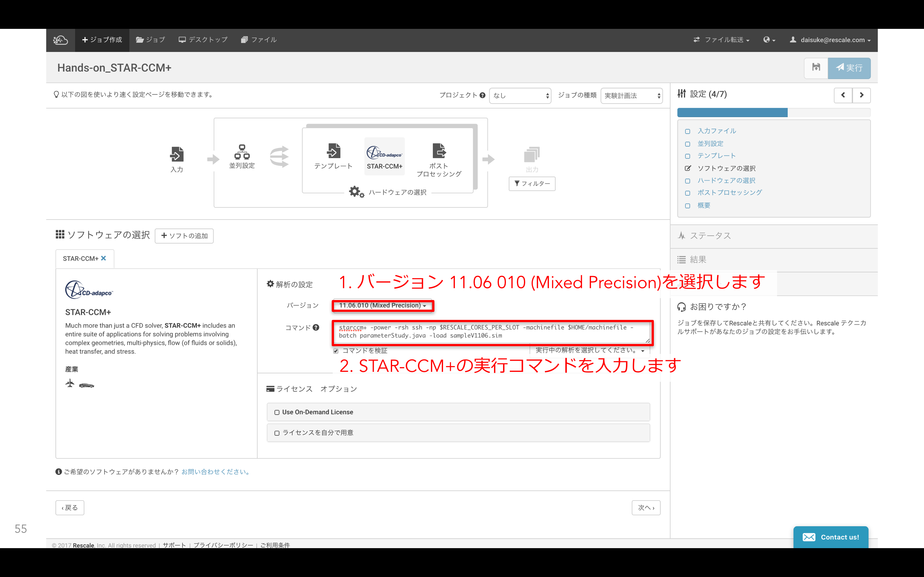Screen dimensions: 924x577
Task: Close the STAR-CCM+ software tab
Action: pos(104,258)
